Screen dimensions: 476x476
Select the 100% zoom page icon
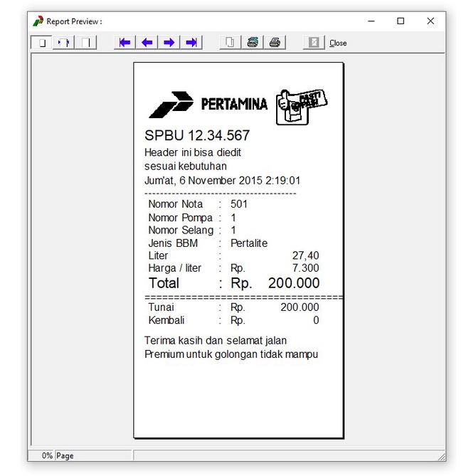coord(85,43)
